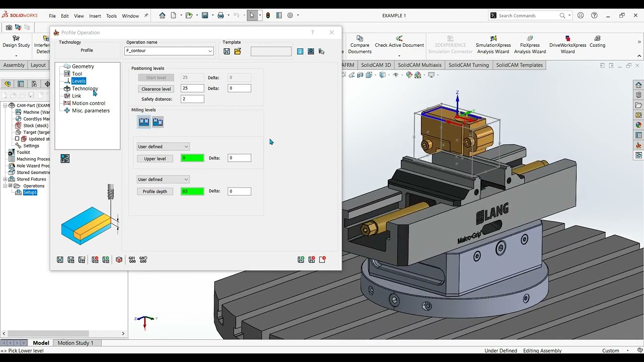Click the Home icon in SolidWorks toolbar
The image size is (644, 362).
[162, 16]
